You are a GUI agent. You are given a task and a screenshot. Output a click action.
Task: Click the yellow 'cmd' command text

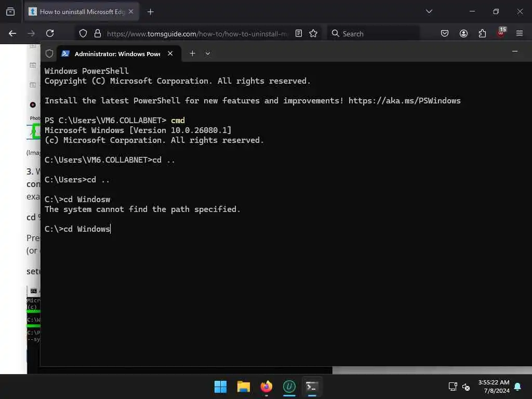coord(178,121)
